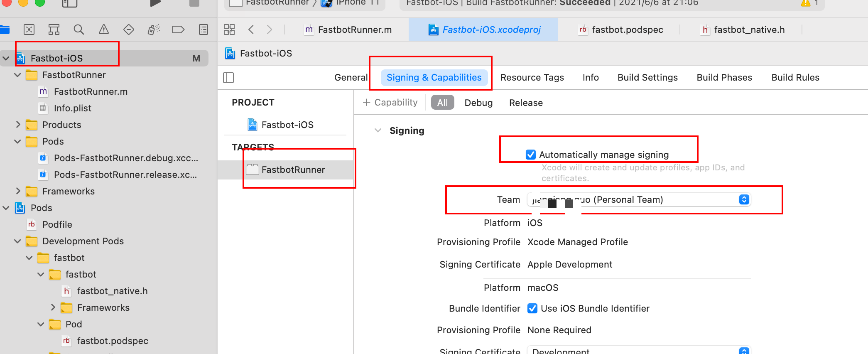The width and height of the screenshot is (868, 354).
Task: Switch to the Build Rules tab
Action: pos(795,78)
